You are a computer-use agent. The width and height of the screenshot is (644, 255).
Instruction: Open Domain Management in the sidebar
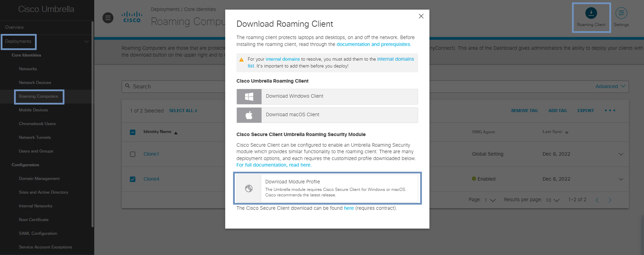(39, 179)
